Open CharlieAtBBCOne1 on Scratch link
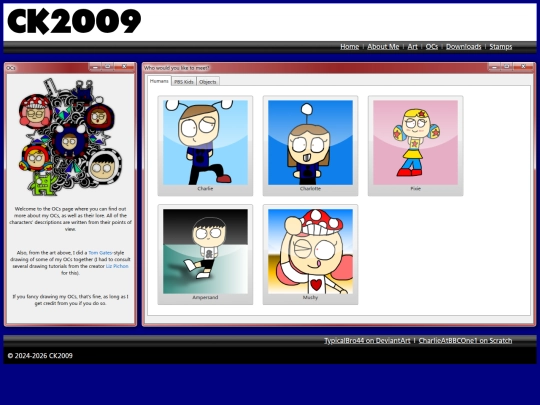Viewport: 540px width, 405px height. pos(465,341)
